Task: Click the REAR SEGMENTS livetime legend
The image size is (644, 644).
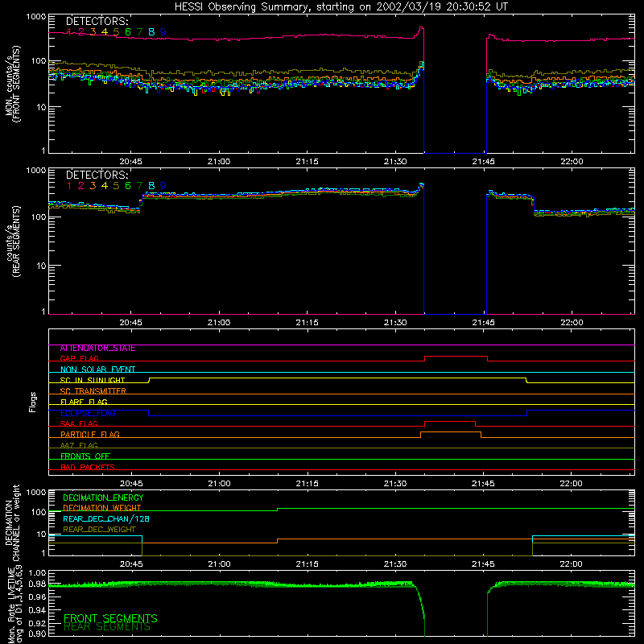Action: coord(107,627)
